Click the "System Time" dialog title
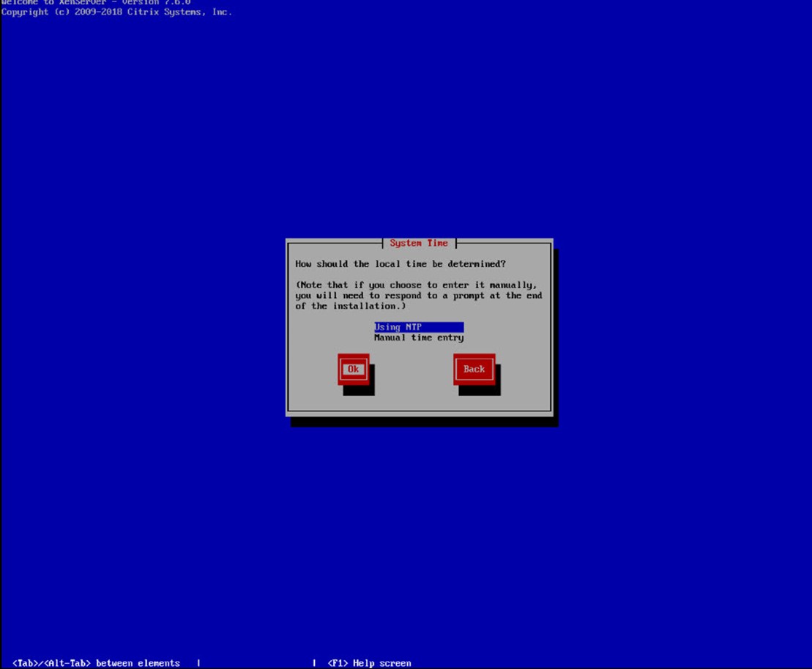 point(419,243)
